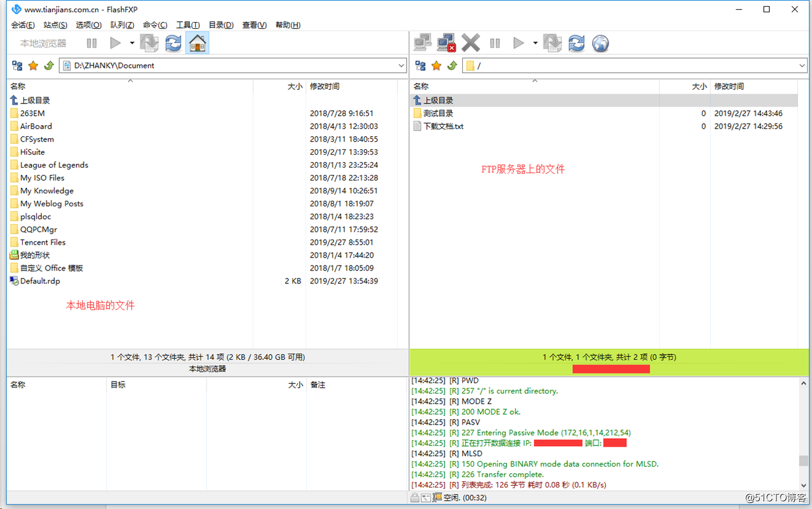Screen dimensions: 812x509
Task: Select the 我的形状 item
Action: click(35, 255)
